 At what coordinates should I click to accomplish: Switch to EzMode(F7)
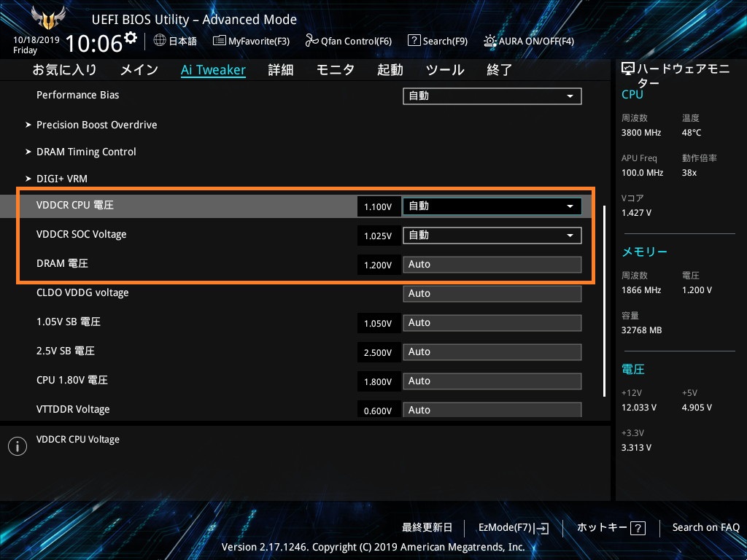[514, 528]
